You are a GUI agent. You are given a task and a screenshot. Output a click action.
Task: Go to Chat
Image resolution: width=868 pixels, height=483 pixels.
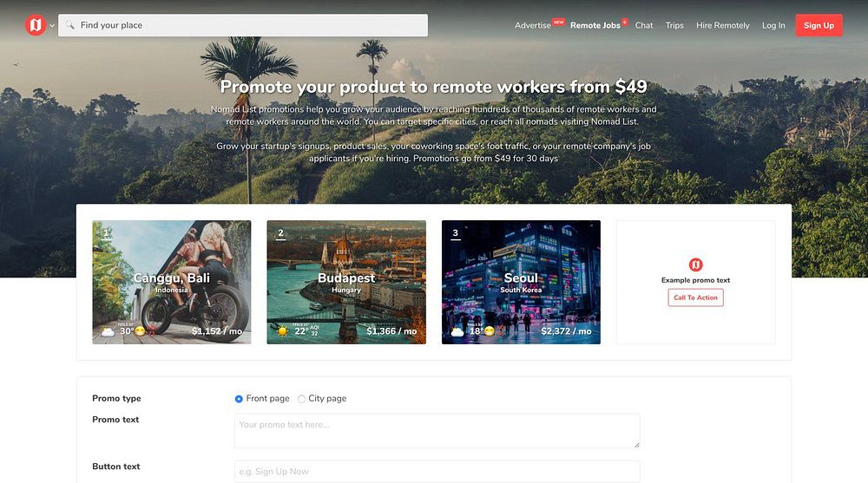644,25
